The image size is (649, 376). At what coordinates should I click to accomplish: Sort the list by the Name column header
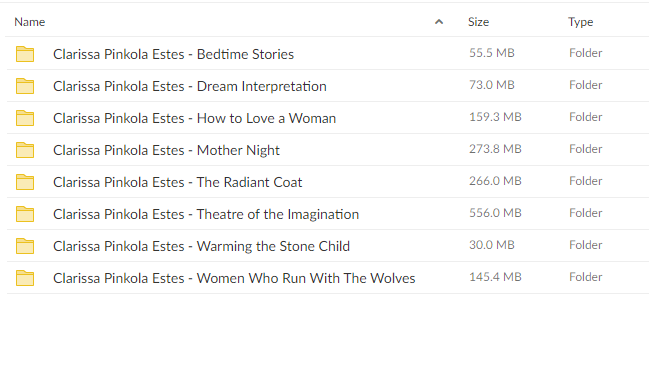point(29,22)
